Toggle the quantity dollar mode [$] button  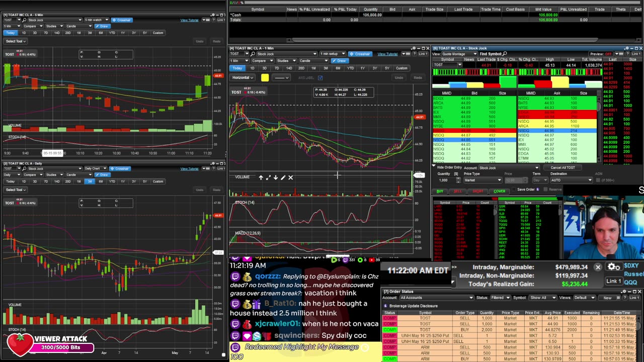(456, 174)
